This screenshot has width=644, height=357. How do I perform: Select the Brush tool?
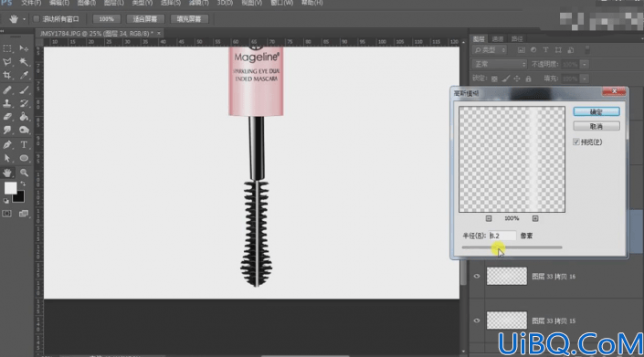tap(24, 89)
